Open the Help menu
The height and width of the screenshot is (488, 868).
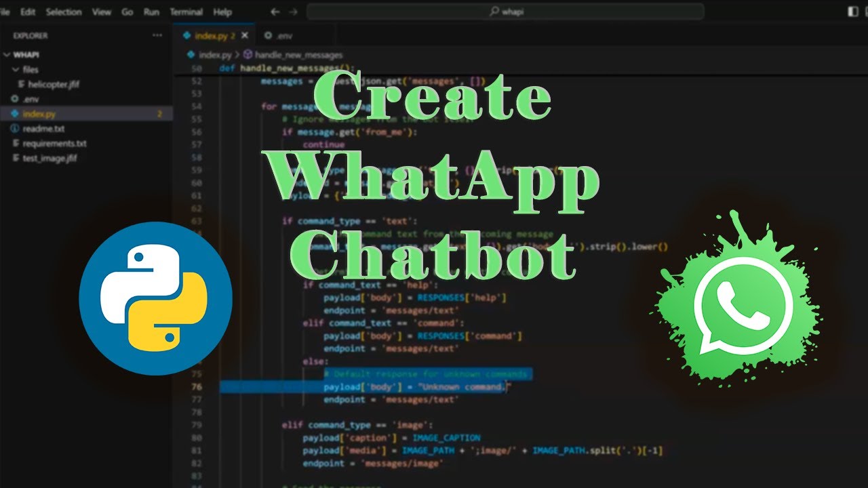pyautogui.click(x=222, y=12)
